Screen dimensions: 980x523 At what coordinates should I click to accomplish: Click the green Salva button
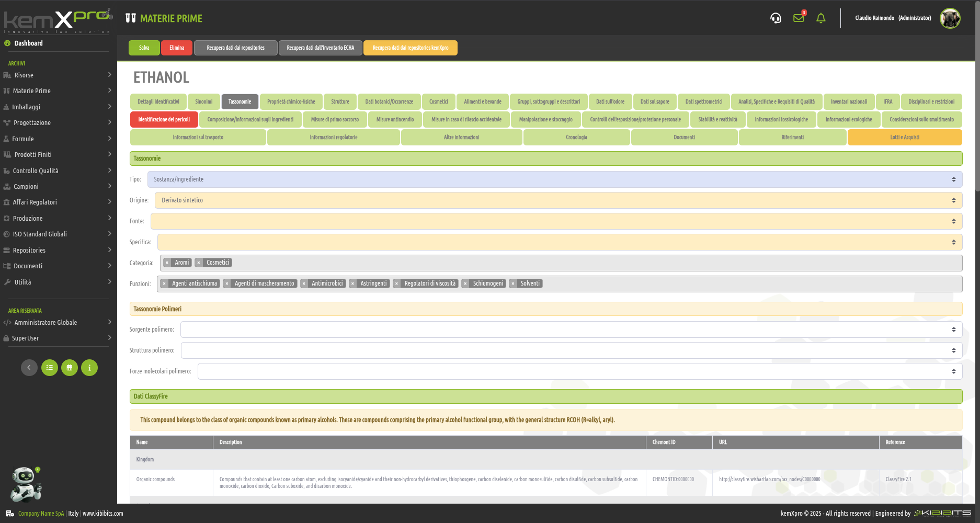(144, 48)
